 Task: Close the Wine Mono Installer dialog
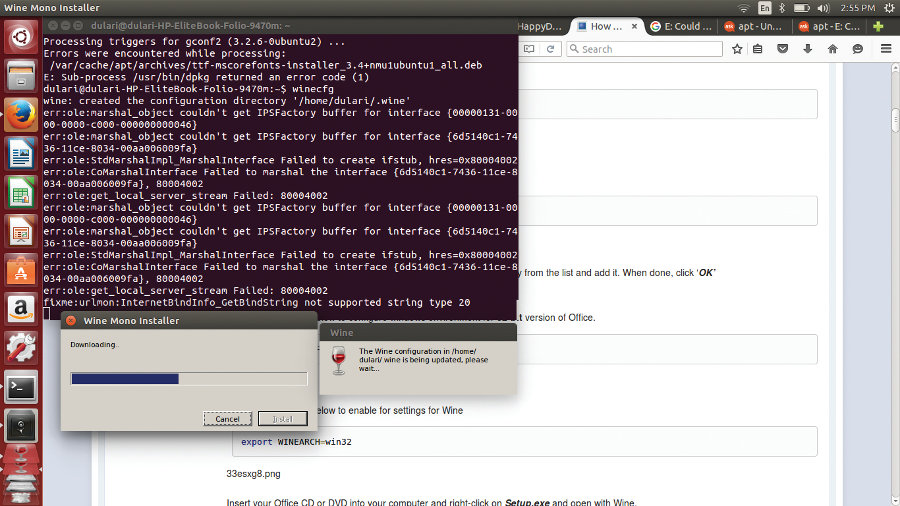click(x=71, y=321)
